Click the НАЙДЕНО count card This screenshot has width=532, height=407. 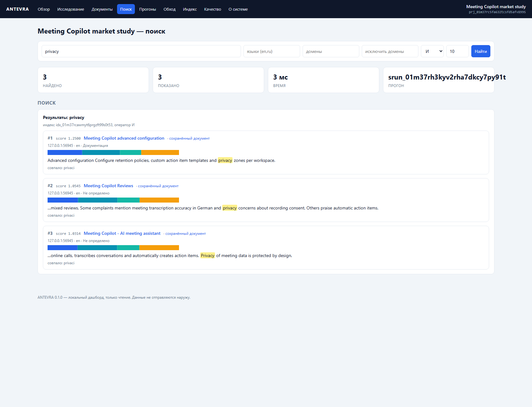[x=93, y=80]
